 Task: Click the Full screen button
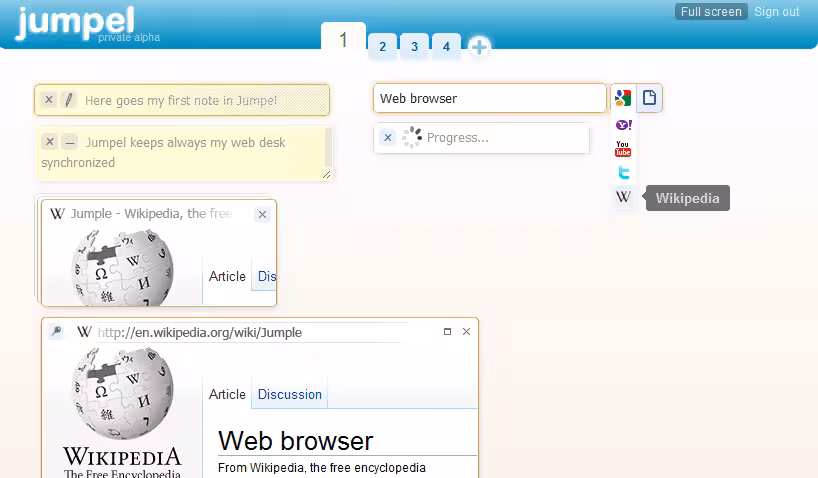coord(710,12)
